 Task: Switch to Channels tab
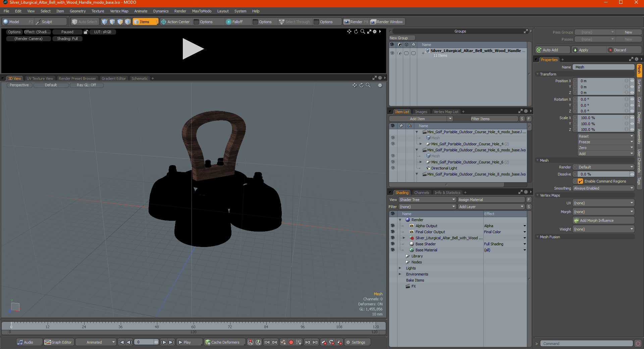coord(421,193)
